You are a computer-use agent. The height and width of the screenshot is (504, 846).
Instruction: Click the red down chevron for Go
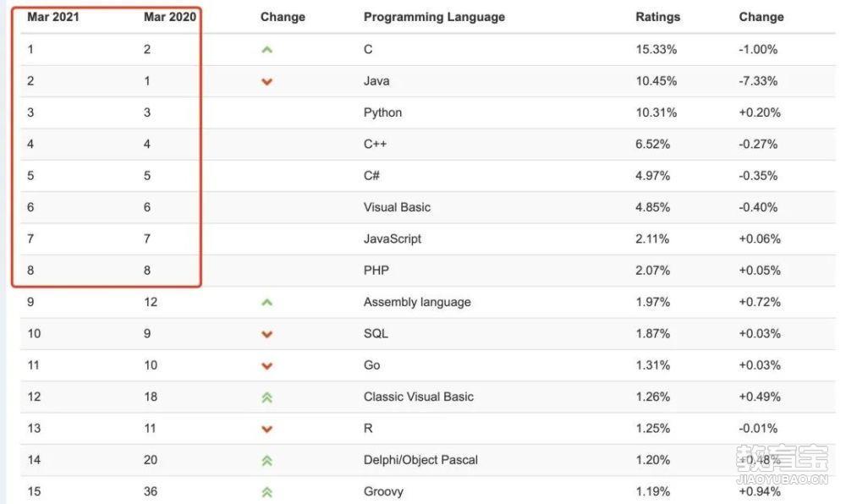(x=266, y=366)
